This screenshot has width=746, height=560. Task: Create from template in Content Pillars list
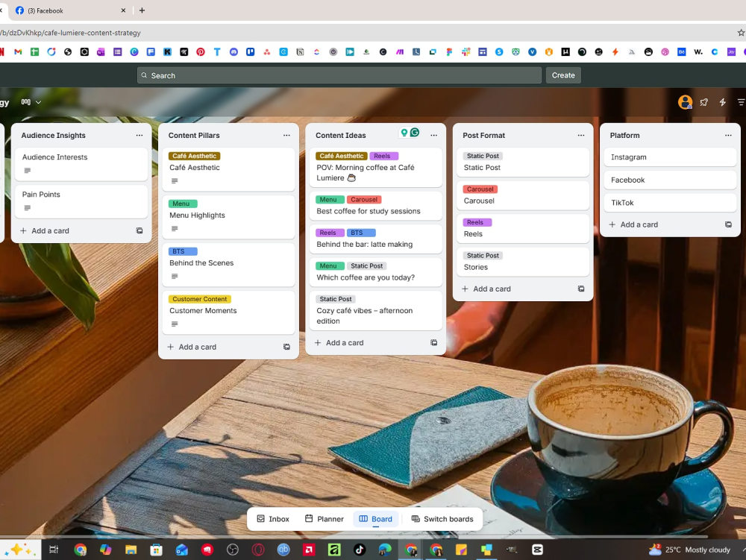[x=286, y=347]
